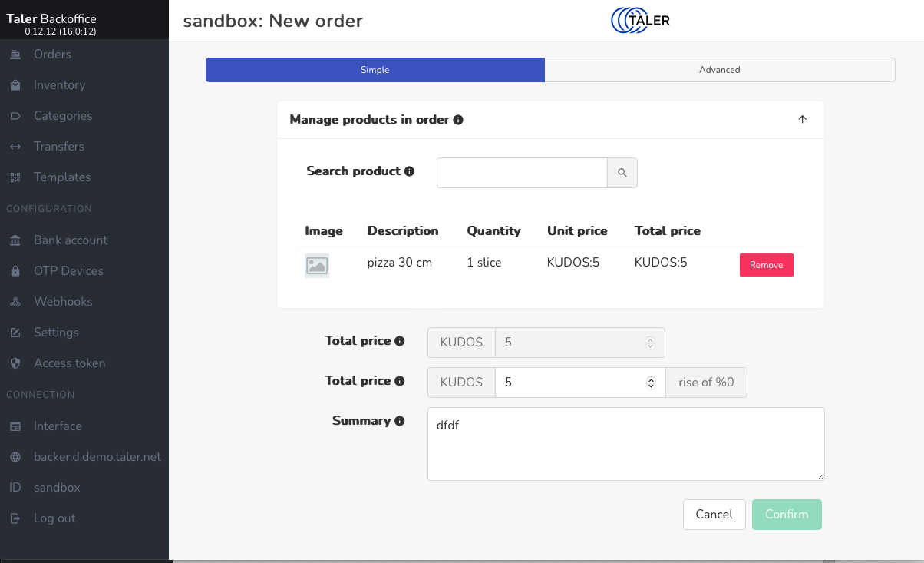924x563 pixels.
Task: Click info icon beside Search product
Action: pos(409,171)
